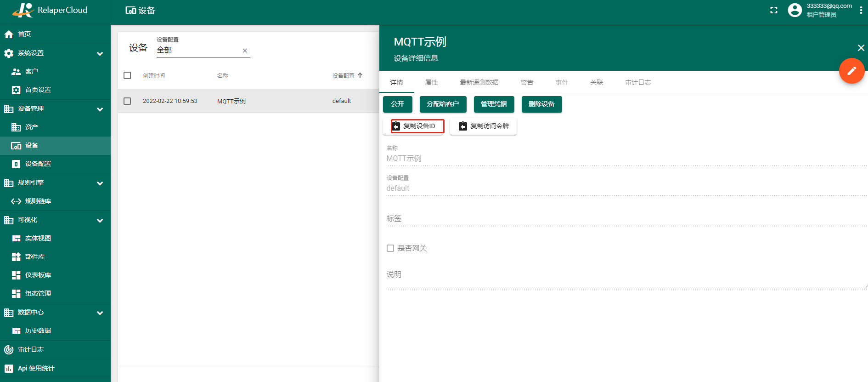Collapse the 规则引擎 section chevron

(x=100, y=183)
